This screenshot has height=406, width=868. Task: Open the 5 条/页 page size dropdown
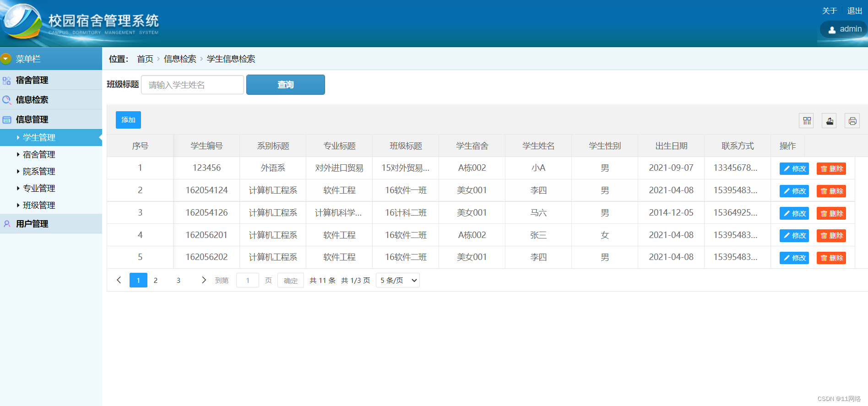point(397,280)
